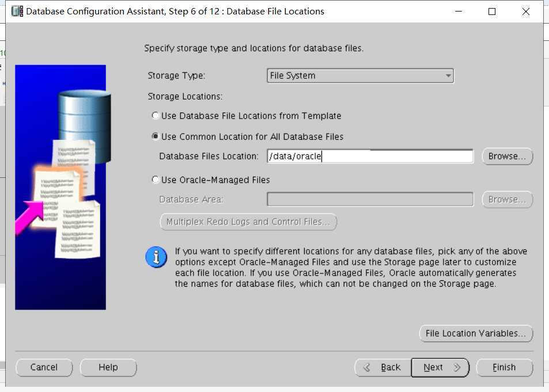This screenshot has width=549, height=392.
Task: Click the Database Configuration Assistant title icon
Action: [17, 11]
